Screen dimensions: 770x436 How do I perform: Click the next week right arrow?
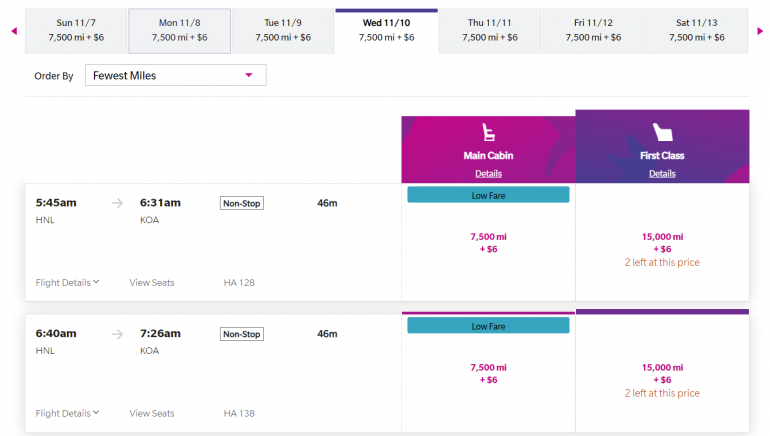click(x=761, y=31)
